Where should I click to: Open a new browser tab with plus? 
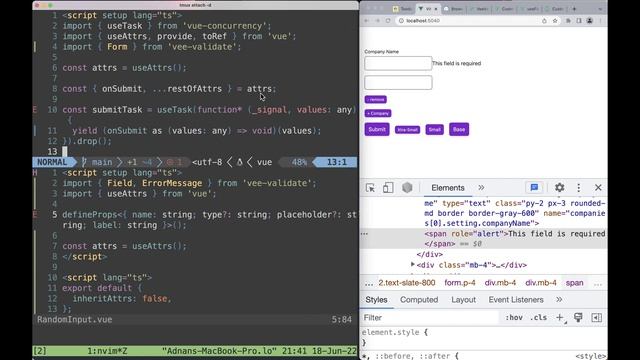pos(574,9)
